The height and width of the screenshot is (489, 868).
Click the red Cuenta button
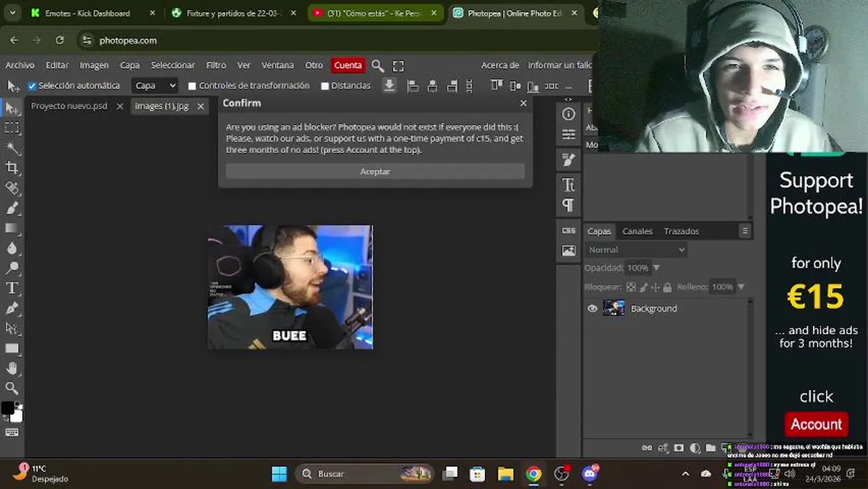[348, 65]
